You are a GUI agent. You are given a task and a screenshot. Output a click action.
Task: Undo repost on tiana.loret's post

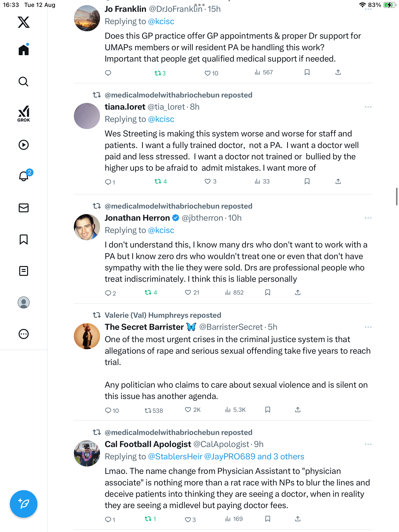click(158, 182)
